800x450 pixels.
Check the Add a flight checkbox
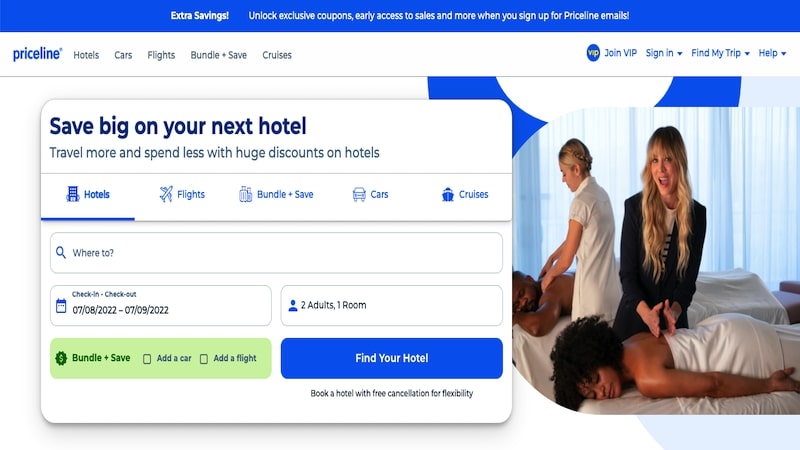204,359
